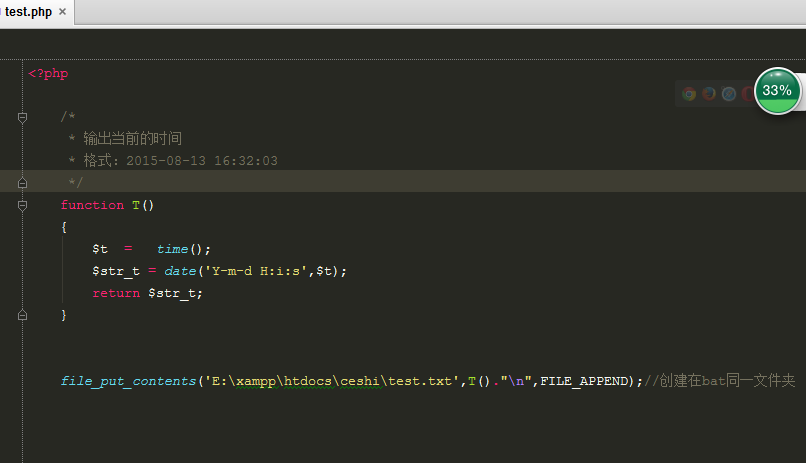Screen dimensions: 806x463
Task: Click the "\n" newline string literal
Action: click(516, 381)
